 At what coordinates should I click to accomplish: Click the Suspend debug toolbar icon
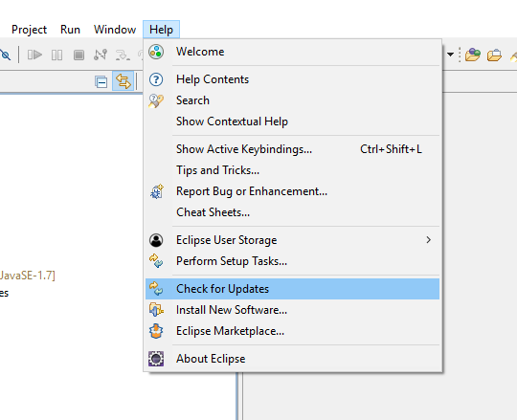click(56, 55)
